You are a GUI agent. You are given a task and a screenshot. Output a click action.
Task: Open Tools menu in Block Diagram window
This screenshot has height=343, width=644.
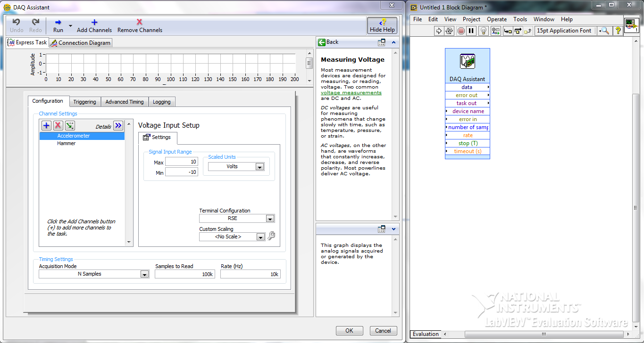pyautogui.click(x=520, y=19)
